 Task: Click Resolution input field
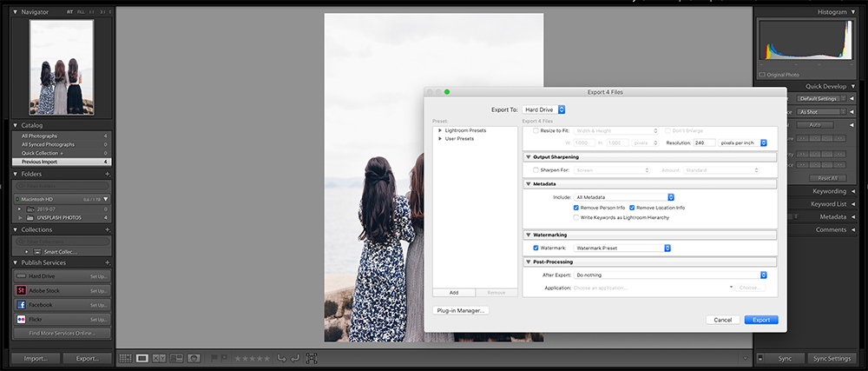pyautogui.click(x=704, y=142)
